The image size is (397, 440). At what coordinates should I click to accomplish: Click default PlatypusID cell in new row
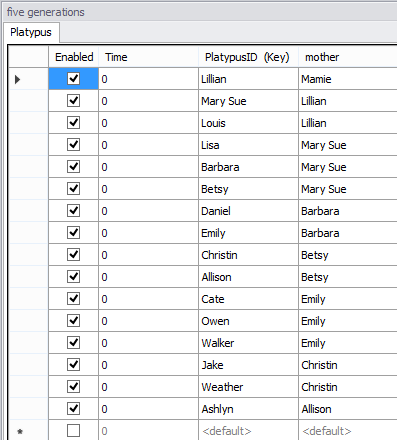point(248,431)
